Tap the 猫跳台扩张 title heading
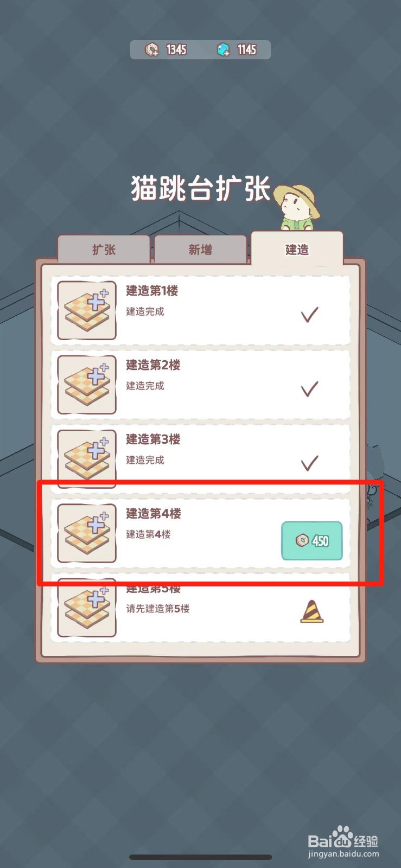This screenshot has width=401, height=868. pyautogui.click(x=201, y=189)
